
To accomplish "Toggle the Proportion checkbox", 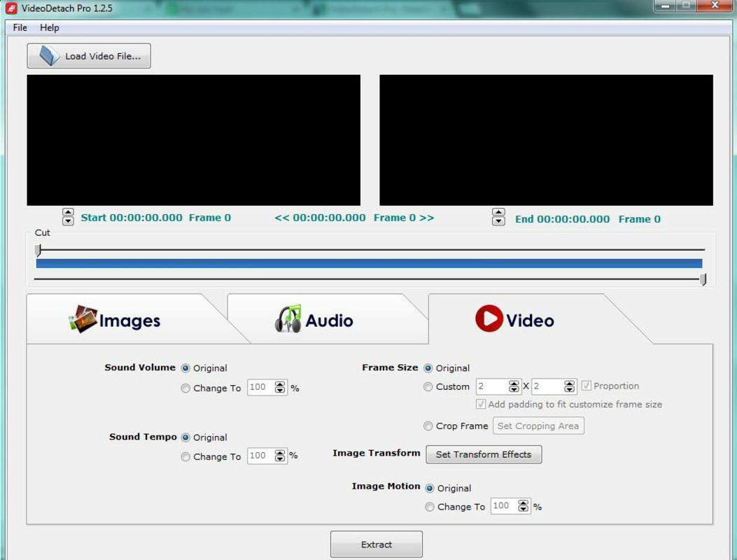I will (x=586, y=386).
